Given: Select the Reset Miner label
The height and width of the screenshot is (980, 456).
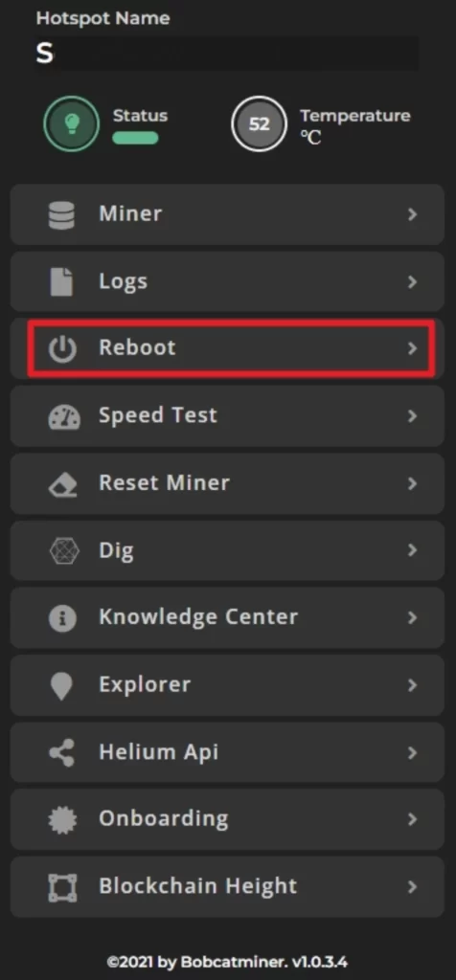Looking at the screenshot, I should coord(165,482).
